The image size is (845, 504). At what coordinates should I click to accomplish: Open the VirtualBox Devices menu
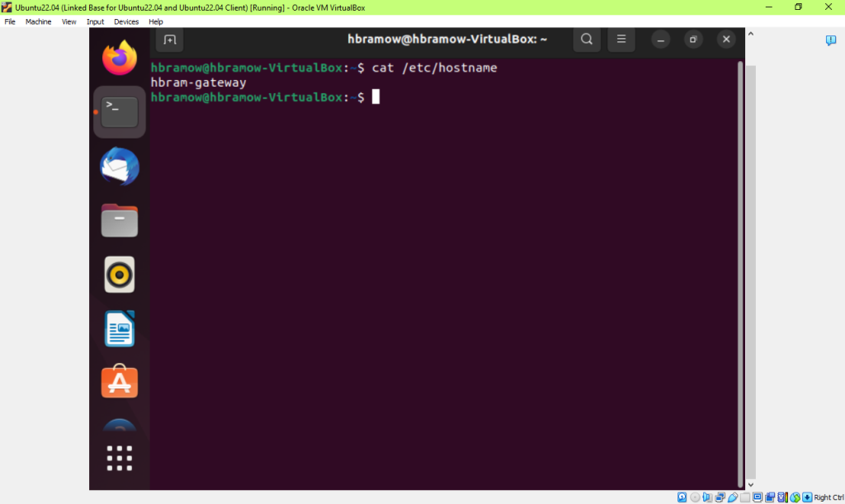[126, 21]
